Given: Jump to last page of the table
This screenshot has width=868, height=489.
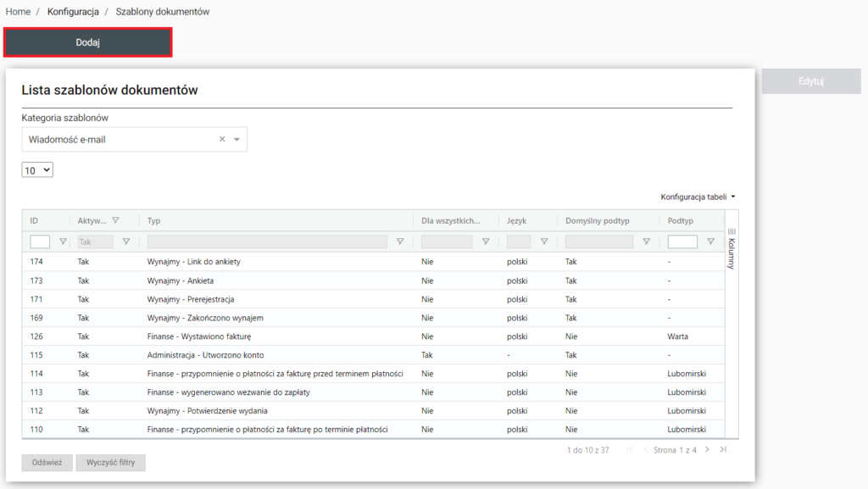Looking at the screenshot, I should coord(723,450).
